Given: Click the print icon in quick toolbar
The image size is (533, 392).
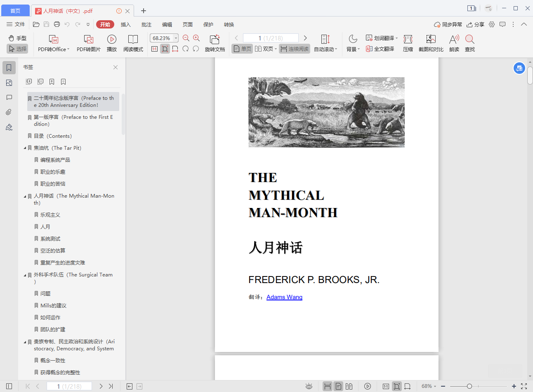Looking at the screenshot, I should (57, 24).
